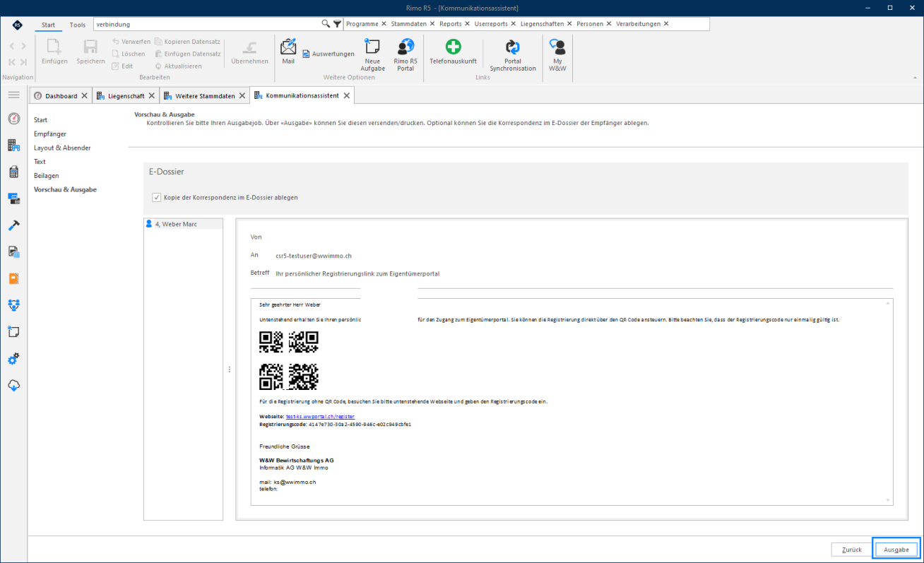Click the Zurück button
The image size is (924, 563).
point(851,550)
